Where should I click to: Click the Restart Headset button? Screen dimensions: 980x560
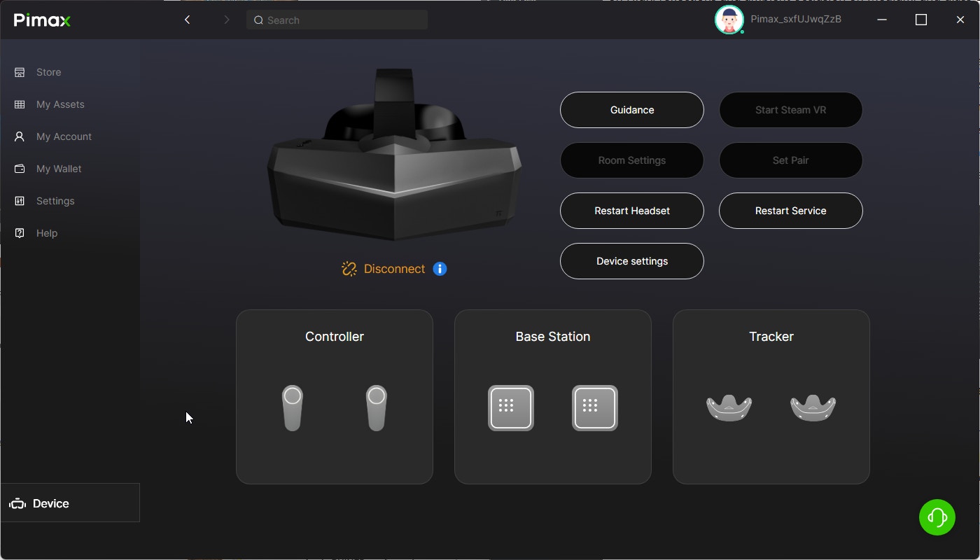click(631, 211)
